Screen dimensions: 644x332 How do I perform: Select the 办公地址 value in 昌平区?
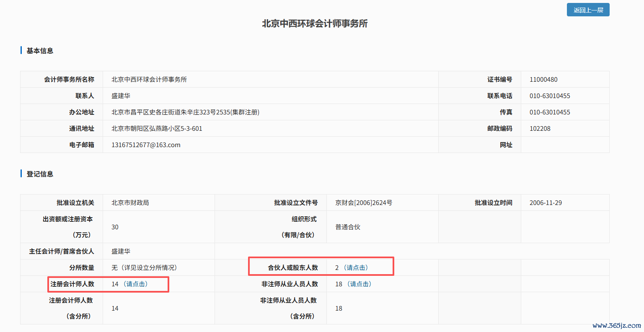click(x=185, y=112)
